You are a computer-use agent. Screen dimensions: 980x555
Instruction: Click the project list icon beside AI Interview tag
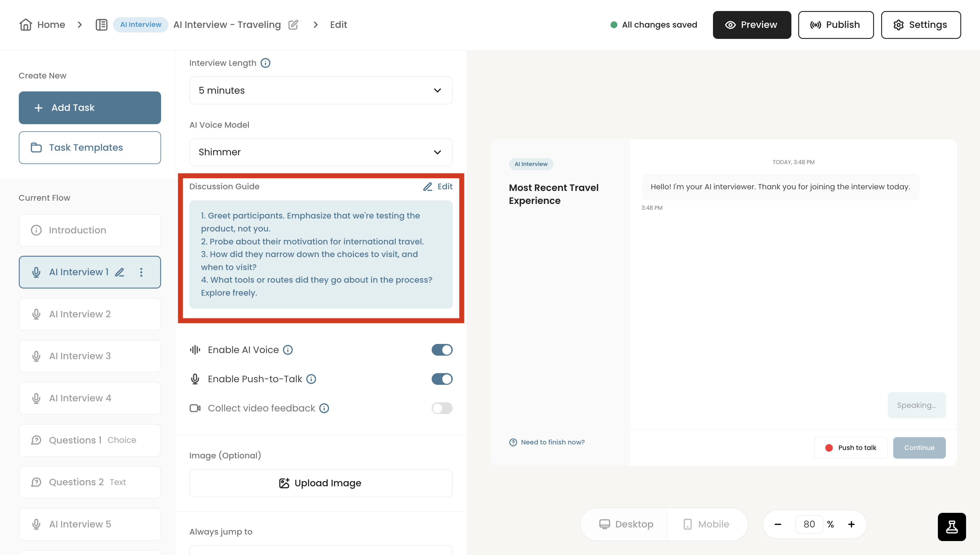[x=101, y=25]
